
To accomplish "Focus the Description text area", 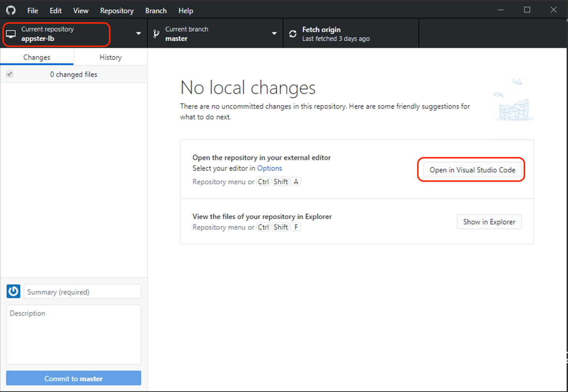I will 73,334.
